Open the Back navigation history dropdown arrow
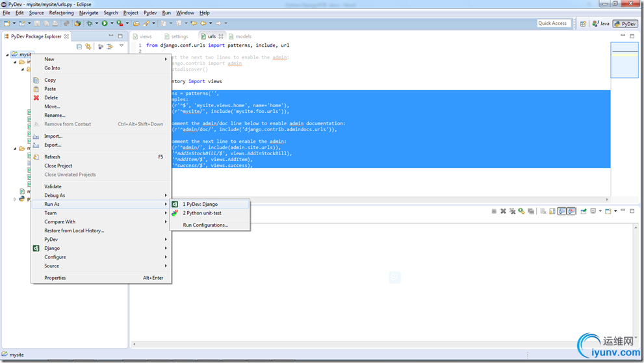644x363 pixels. coord(211,23)
